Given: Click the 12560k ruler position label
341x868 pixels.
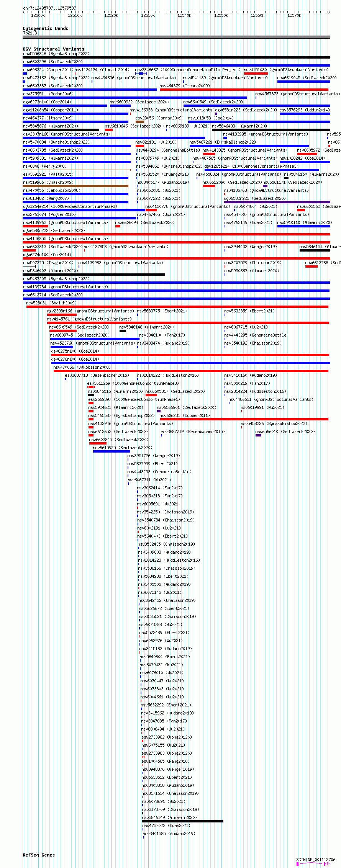Looking at the screenshot, I should [257, 15].
